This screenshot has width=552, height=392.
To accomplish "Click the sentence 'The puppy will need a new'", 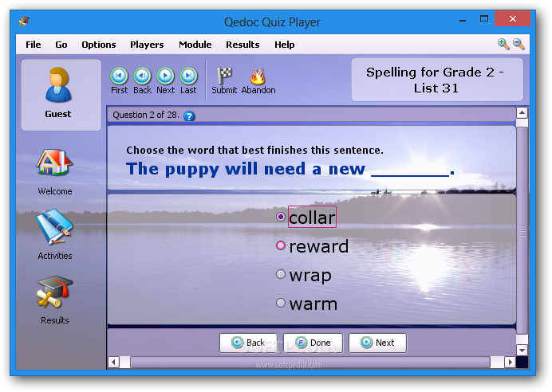I will click(x=246, y=169).
